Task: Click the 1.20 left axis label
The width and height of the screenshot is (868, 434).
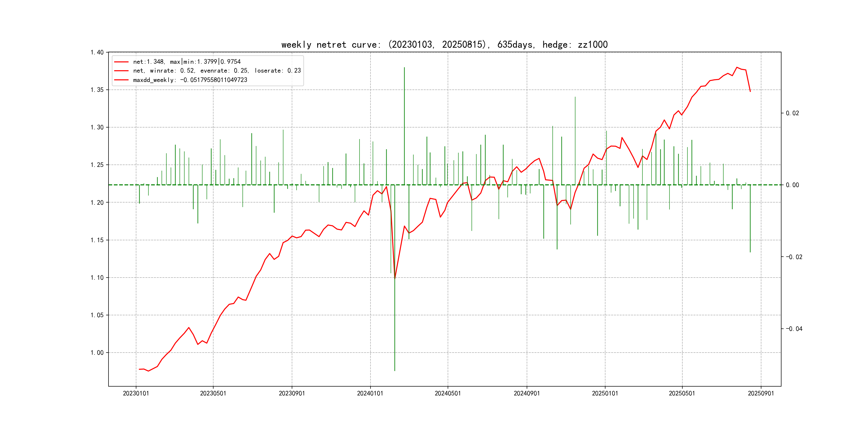Action: click(97, 203)
